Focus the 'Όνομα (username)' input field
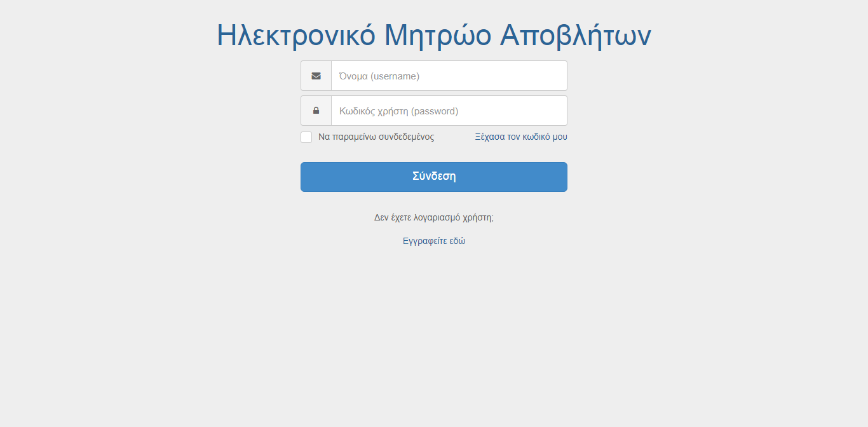This screenshot has height=427, width=868. click(x=449, y=76)
